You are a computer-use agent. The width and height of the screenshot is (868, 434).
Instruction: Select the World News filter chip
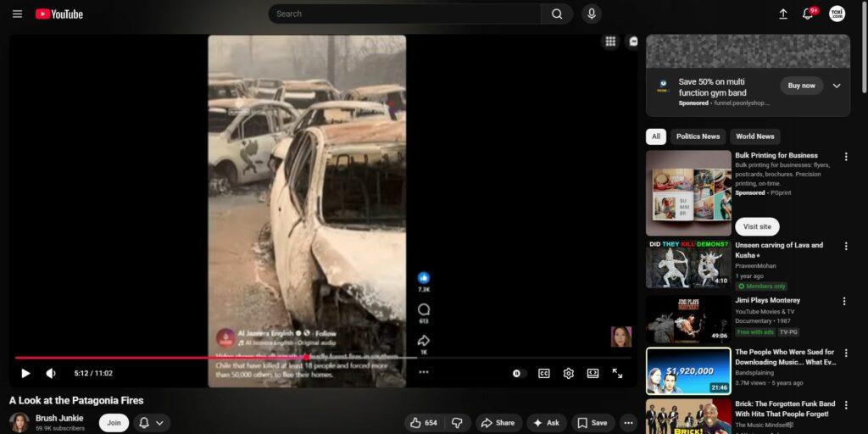754,136
